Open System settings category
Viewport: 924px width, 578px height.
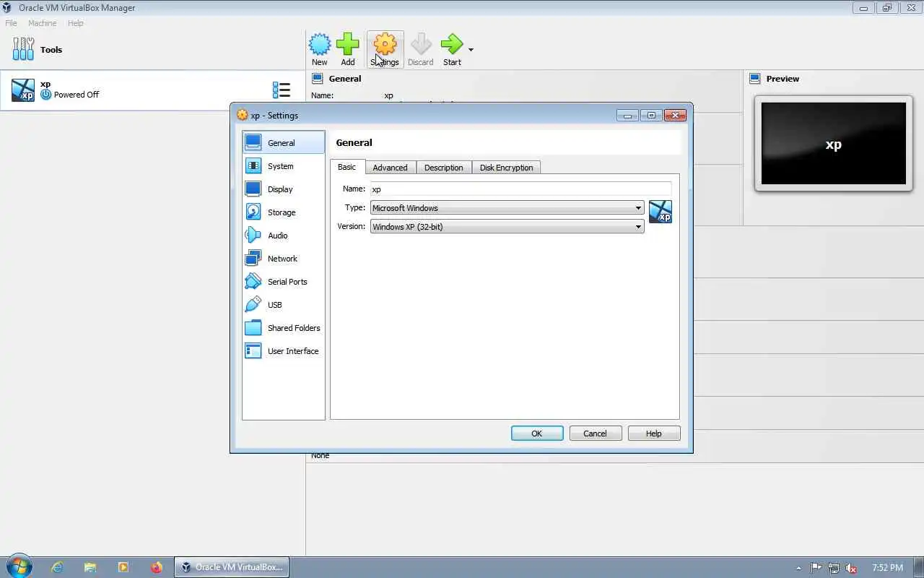(284, 166)
